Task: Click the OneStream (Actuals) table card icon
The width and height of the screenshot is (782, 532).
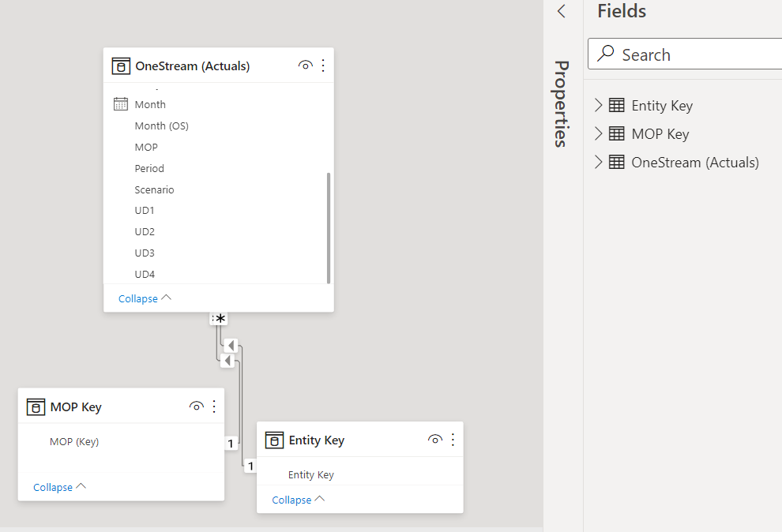Action: (121, 66)
